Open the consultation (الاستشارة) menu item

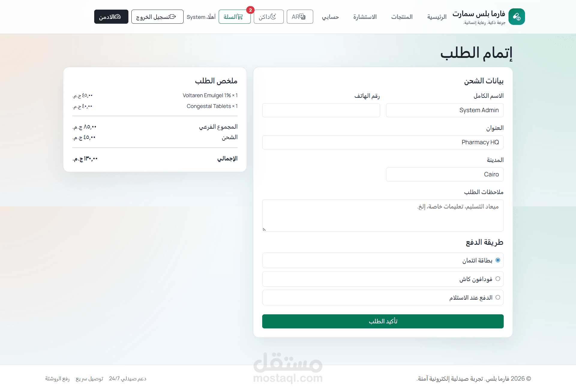(365, 17)
